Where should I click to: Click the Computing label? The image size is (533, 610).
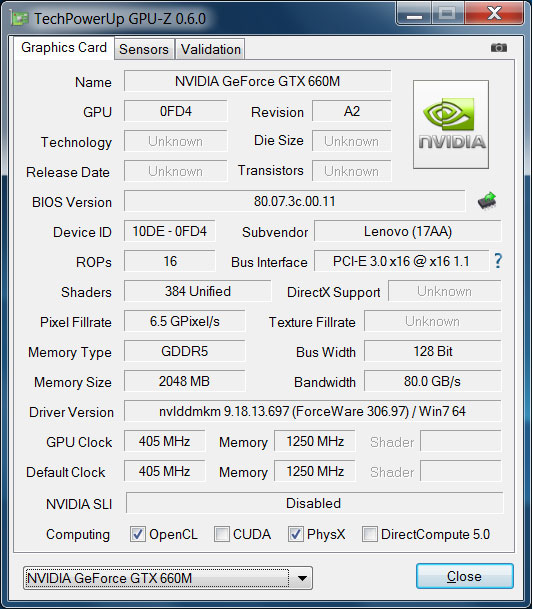[x=78, y=535]
